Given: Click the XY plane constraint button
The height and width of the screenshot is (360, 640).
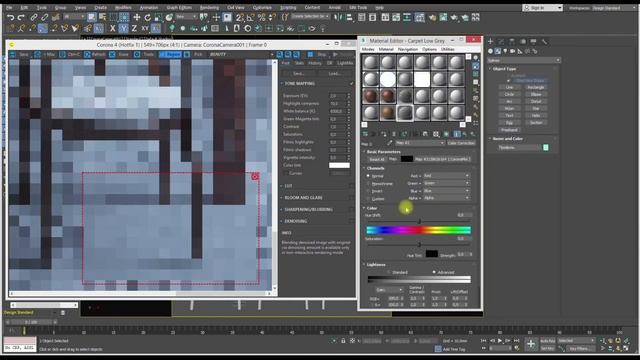Looking at the screenshot, I should pos(145,29).
